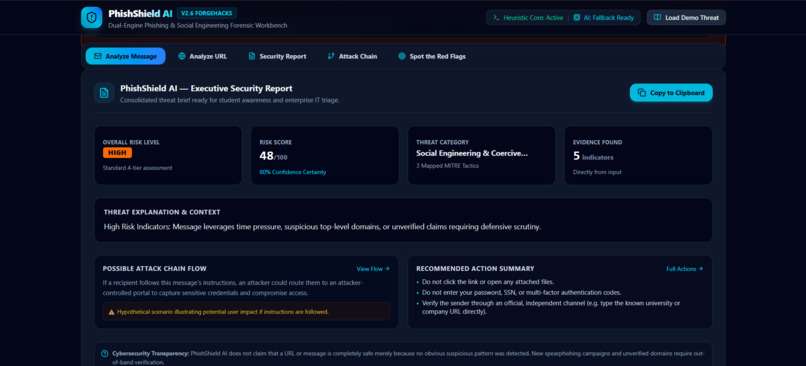This screenshot has width=806, height=366.
Task: Click the question mark icon beside Cybersecurity Transparency
Action: [x=105, y=354]
